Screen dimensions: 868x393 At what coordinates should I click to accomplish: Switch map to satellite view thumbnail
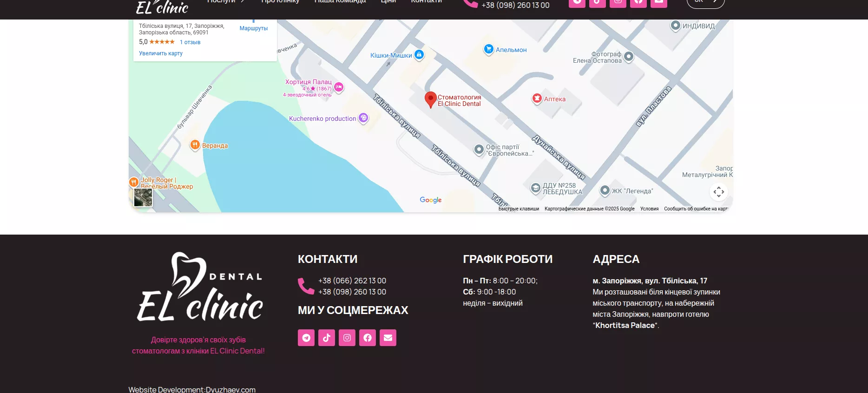(143, 197)
